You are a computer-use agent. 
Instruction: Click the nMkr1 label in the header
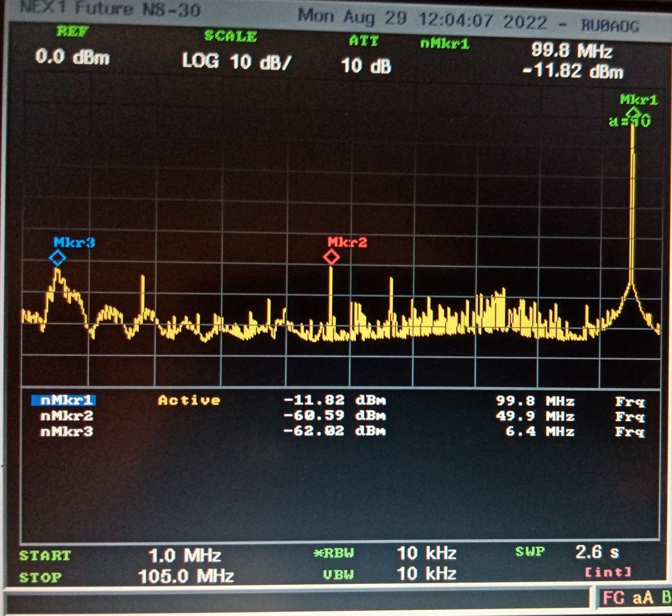pos(445,44)
